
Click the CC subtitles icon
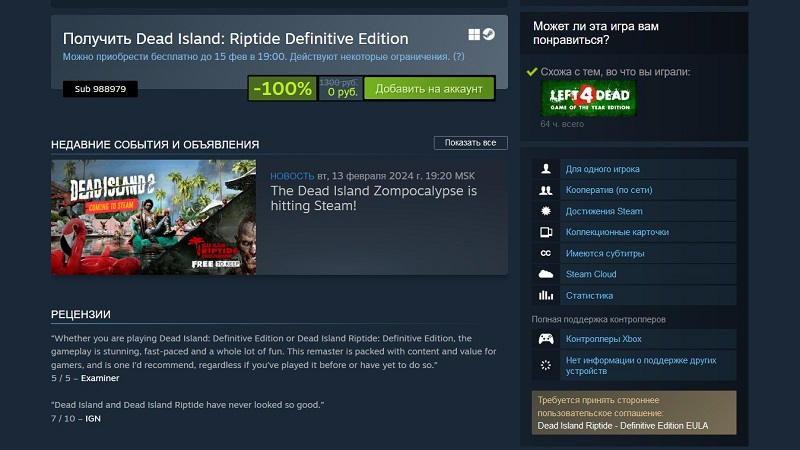[x=545, y=253]
